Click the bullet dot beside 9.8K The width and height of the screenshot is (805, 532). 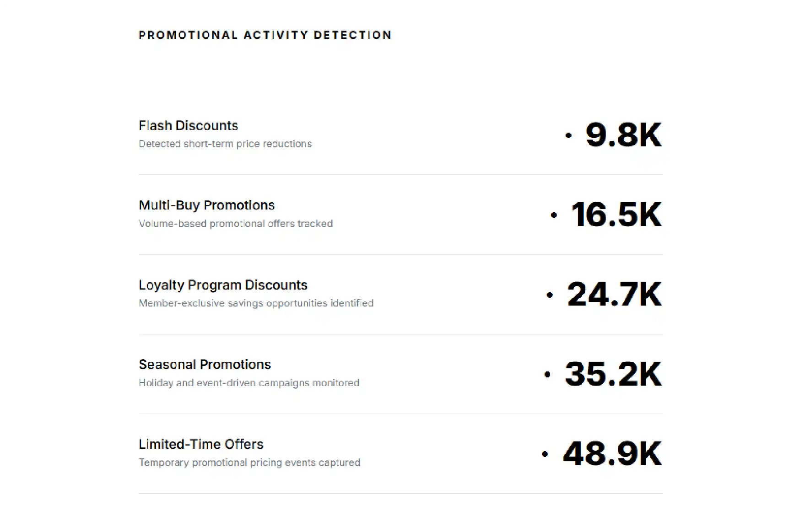[x=568, y=135]
